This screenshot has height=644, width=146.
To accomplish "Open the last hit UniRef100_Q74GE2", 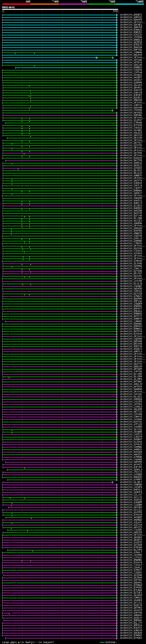I will [x=131, y=638].
